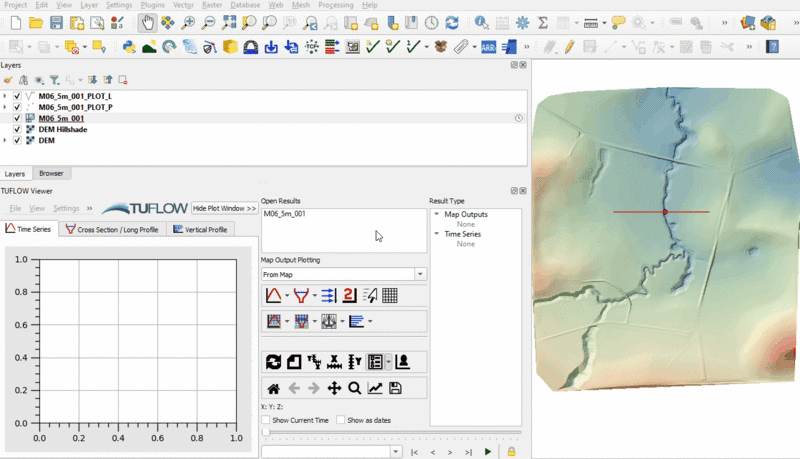
Task: Open the Processing menu
Action: [335, 5]
